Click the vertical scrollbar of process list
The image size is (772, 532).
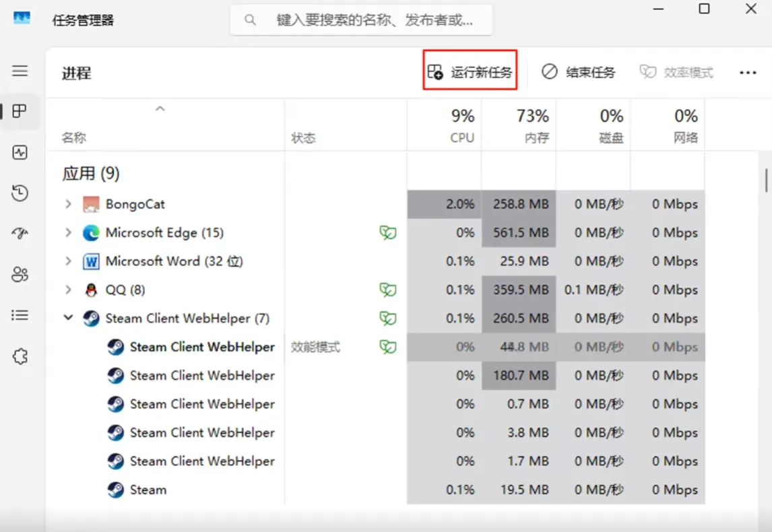point(766,180)
